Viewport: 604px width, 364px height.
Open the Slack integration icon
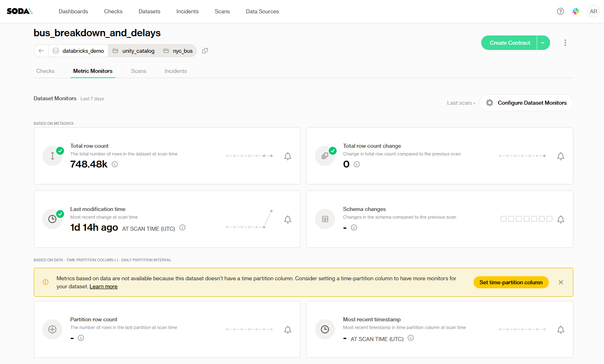pyautogui.click(x=576, y=11)
